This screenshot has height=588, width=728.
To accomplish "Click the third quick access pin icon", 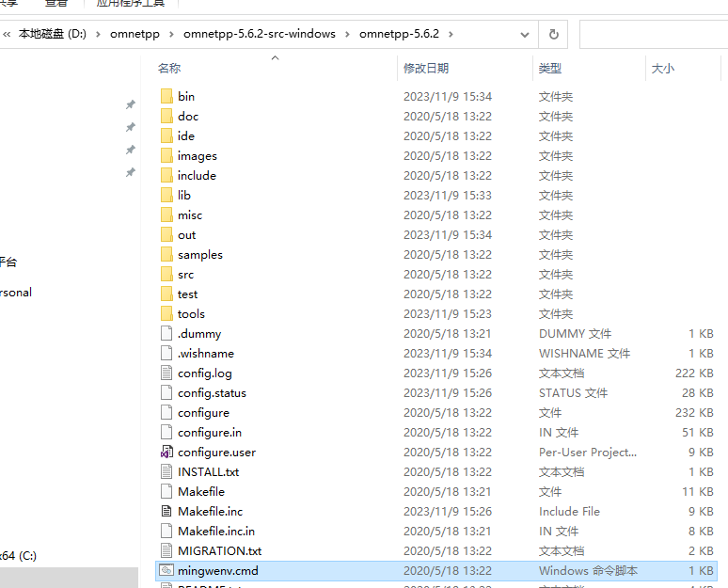I will pos(131,150).
